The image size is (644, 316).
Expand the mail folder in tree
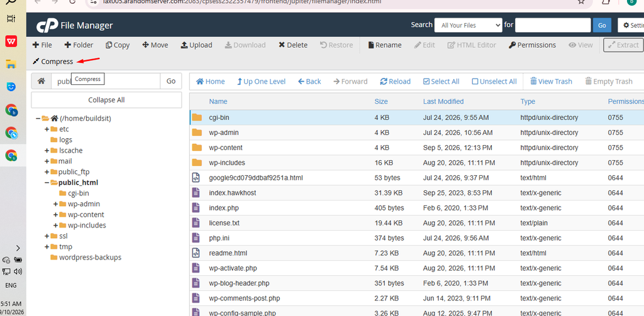point(47,161)
